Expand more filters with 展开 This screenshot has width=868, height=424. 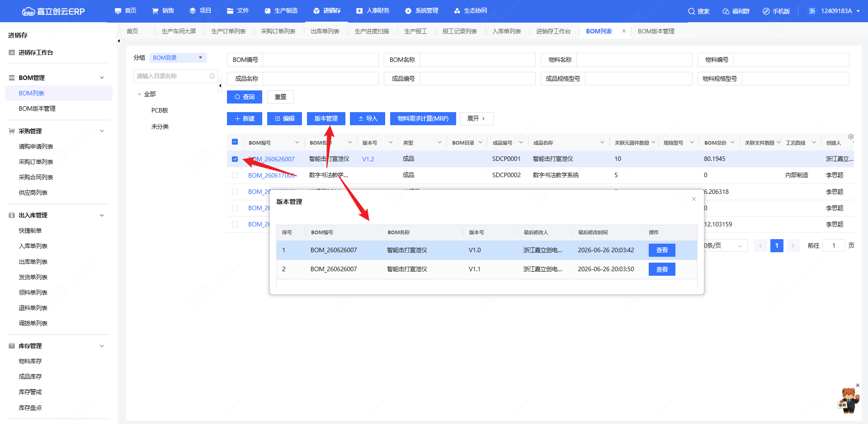tap(476, 118)
